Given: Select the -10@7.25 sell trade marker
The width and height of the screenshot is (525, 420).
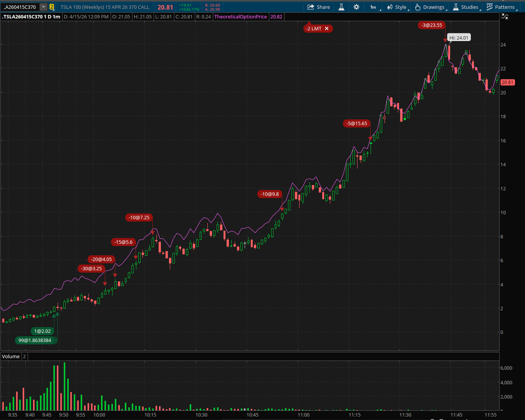Looking at the screenshot, I should coord(139,217).
